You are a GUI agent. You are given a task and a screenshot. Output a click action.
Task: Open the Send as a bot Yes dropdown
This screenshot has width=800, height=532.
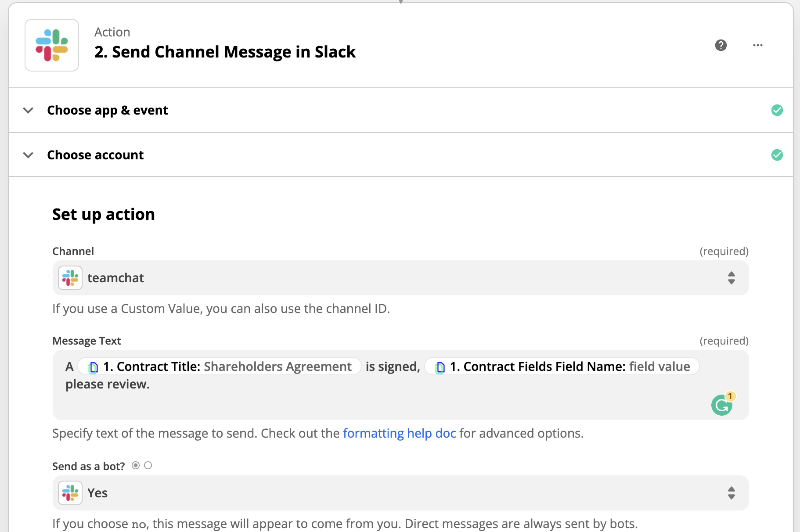tap(400, 493)
